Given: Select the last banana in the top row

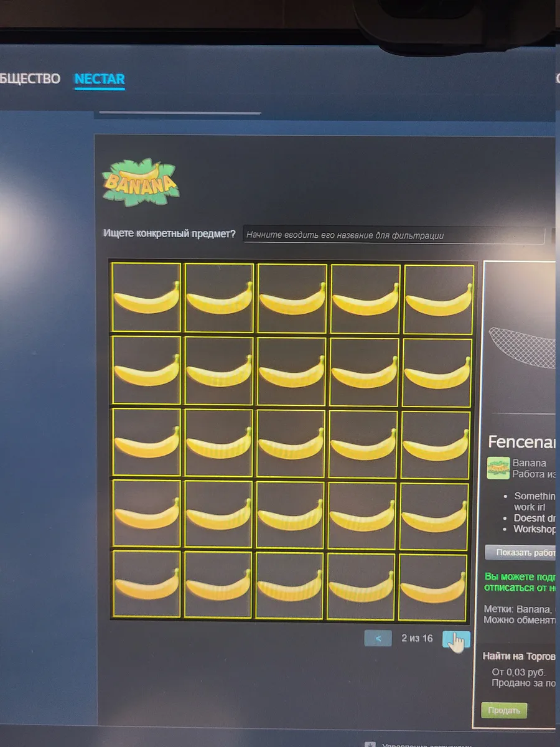Looking at the screenshot, I should 439,299.
